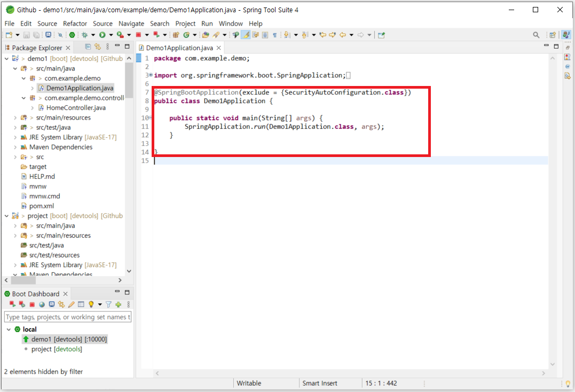Open the Project menu
The width and height of the screenshot is (575, 392).
[x=185, y=23]
